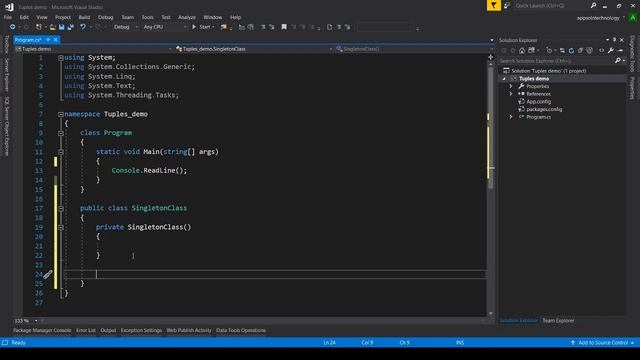Image resolution: width=640 pixels, height=360 pixels.
Task: Switch to the Team Explorer tab
Action: click(558, 321)
